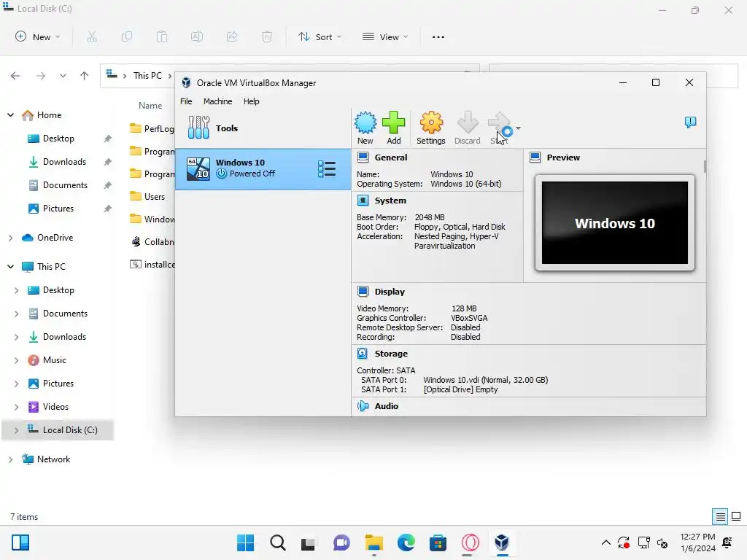747x560 pixels.
Task: Click the System section header
Action: [390, 201]
